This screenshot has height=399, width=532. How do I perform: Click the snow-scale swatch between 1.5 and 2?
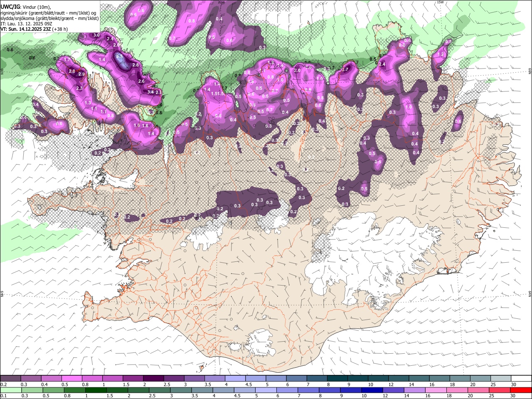tap(133, 379)
